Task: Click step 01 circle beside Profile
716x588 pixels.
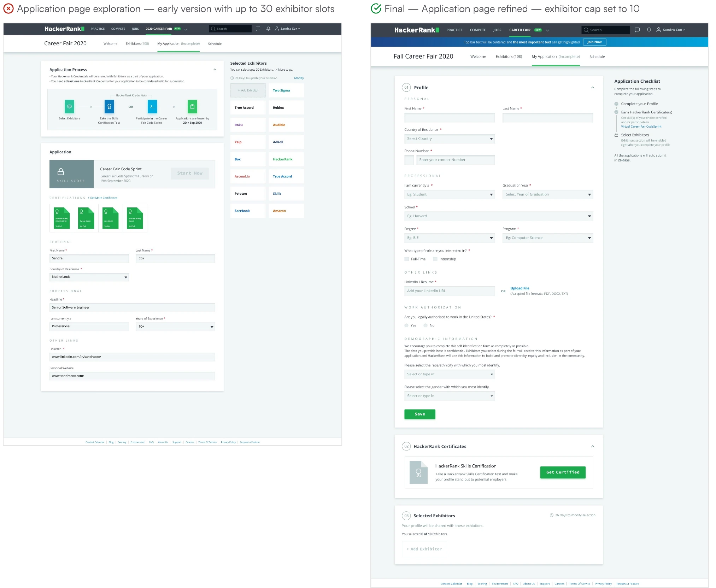Action: pos(406,88)
